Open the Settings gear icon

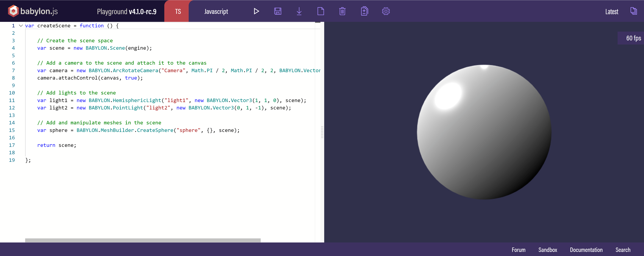(386, 11)
